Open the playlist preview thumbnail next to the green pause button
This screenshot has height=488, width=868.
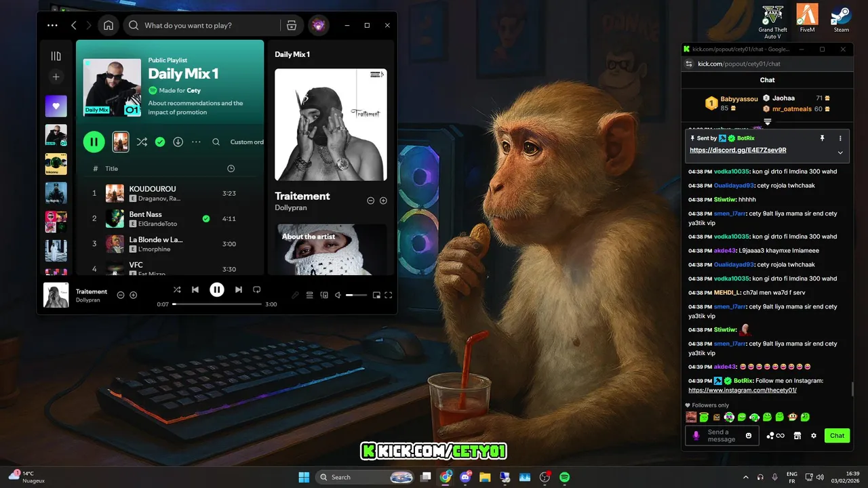(x=120, y=142)
